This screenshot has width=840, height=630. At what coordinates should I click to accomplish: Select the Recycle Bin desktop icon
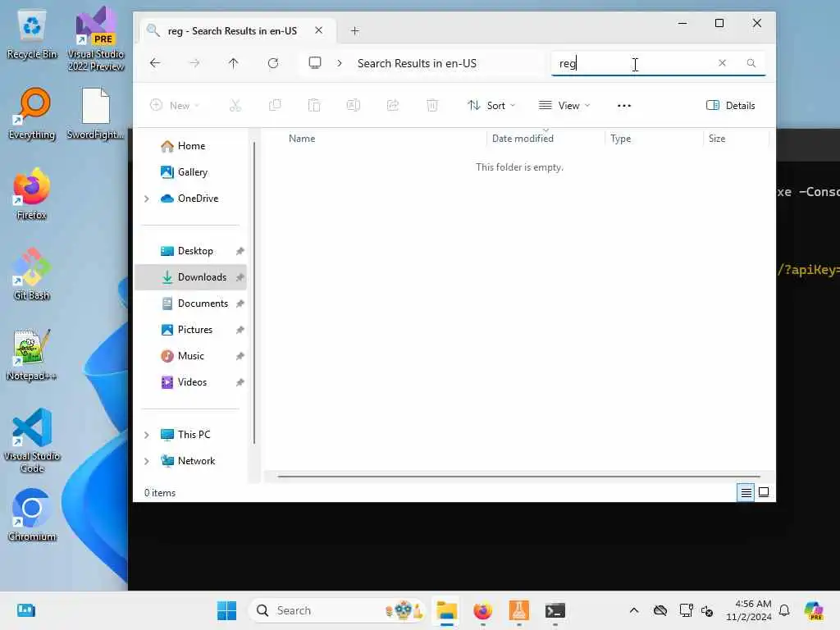pos(32,35)
